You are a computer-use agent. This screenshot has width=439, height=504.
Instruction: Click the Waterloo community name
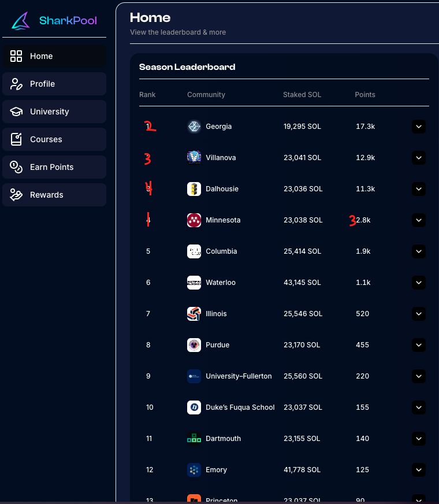[x=221, y=282]
